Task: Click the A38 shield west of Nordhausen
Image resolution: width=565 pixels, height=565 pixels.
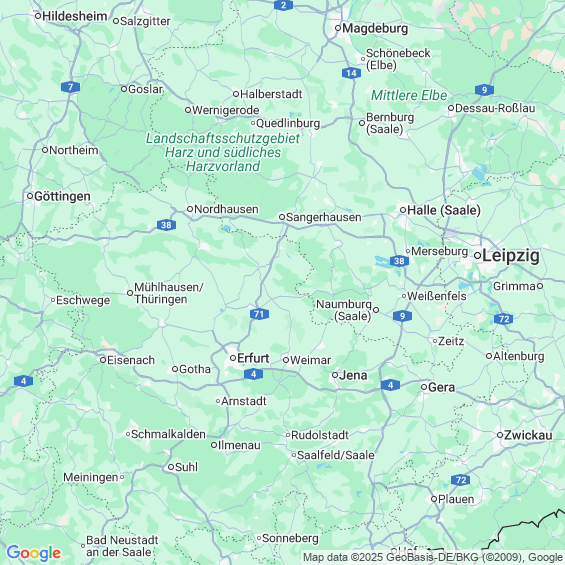Action: (x=166, y=225)
